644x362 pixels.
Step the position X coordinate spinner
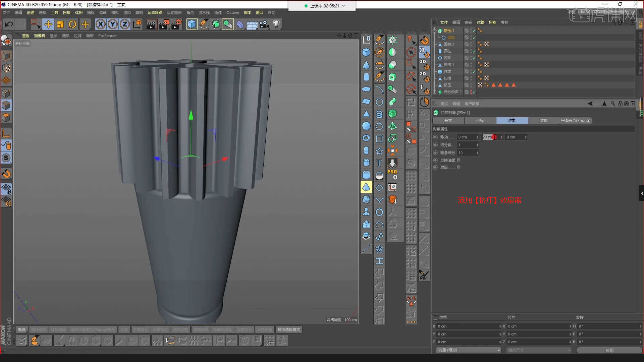(x=500, y=326)
